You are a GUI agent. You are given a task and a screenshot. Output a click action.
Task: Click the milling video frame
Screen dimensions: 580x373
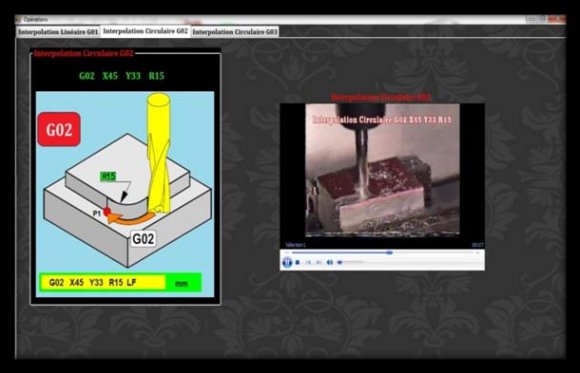tap(382, 169)
